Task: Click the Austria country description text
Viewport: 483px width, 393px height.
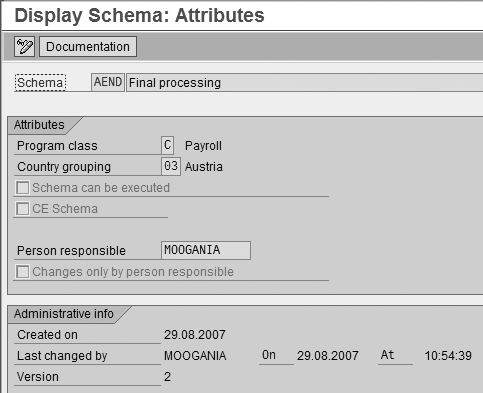Action: [204, 167]
